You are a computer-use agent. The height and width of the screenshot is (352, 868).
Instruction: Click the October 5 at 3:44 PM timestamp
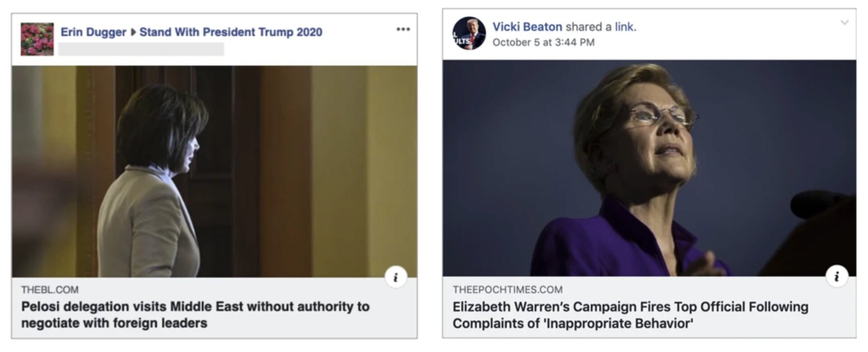point(543,43)
